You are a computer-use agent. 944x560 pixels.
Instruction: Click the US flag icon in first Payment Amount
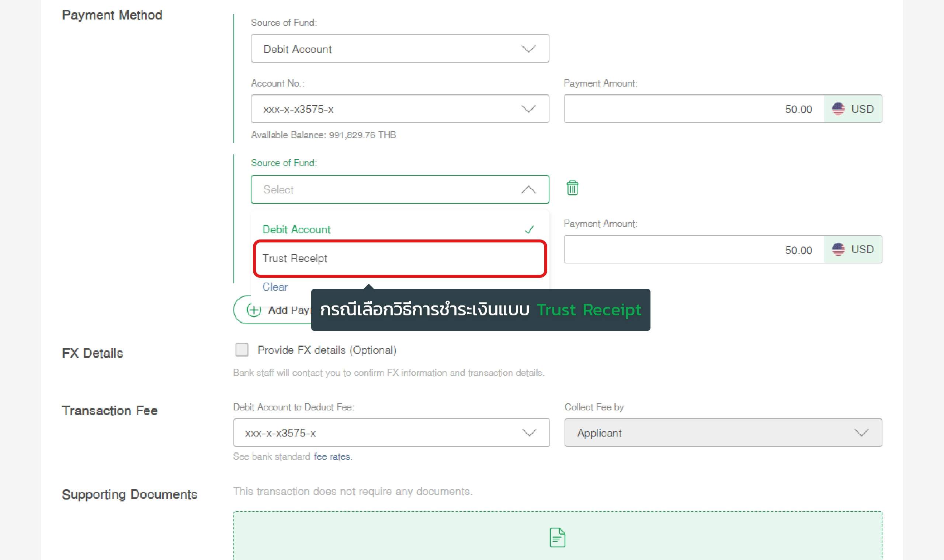coord(838,109)
